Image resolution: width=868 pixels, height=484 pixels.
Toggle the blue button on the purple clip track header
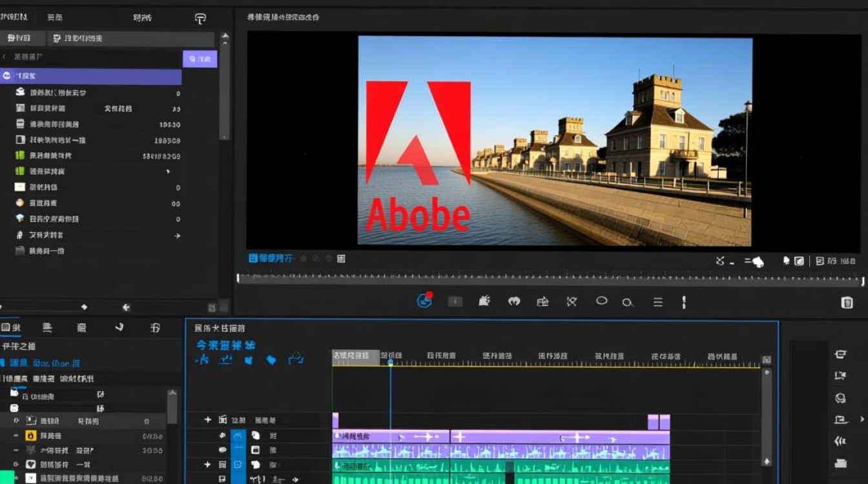pyautogui.click(x=238, y=436)
